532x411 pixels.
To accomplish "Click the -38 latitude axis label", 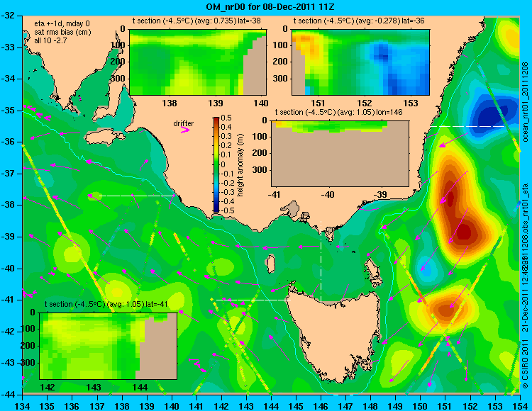I will tap(9, 205).
